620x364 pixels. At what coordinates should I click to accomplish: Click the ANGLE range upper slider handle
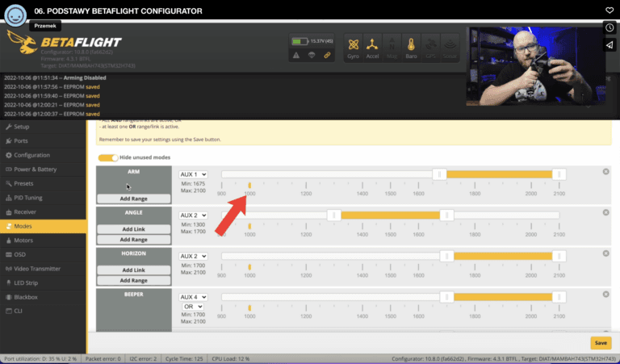tap(446, 215)
